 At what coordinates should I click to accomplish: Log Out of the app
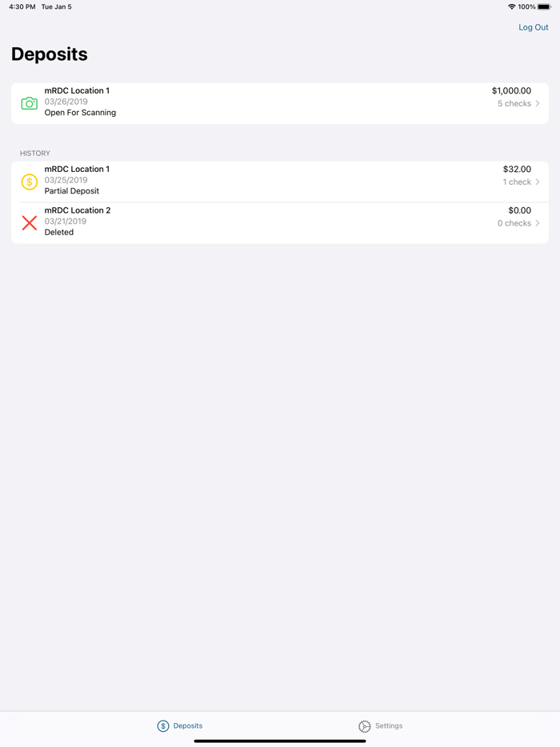[534, 26]
